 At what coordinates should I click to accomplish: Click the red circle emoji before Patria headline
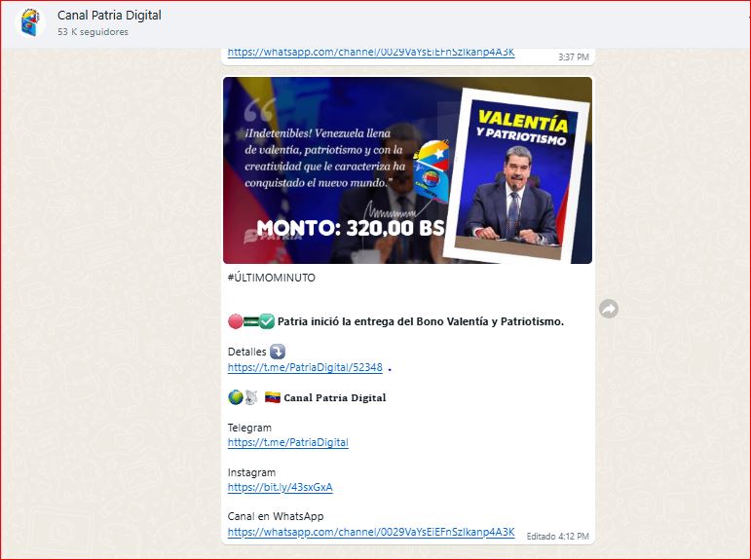coord(235,321)
